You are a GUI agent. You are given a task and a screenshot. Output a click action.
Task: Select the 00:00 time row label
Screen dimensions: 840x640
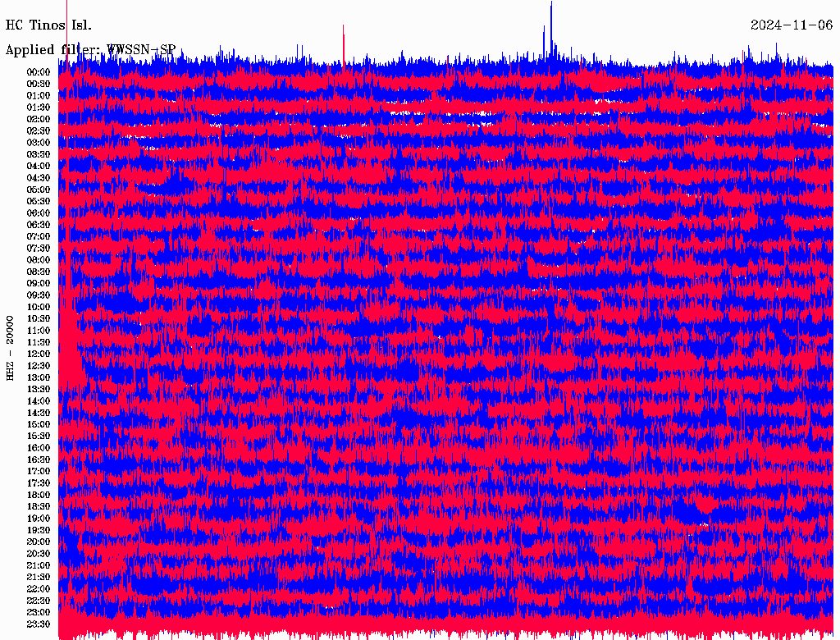(39, 72)
